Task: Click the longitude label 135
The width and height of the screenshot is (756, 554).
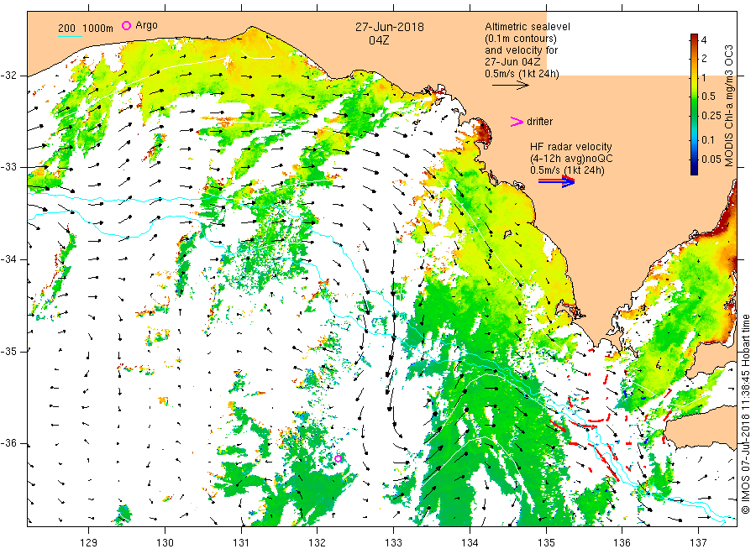Action: pyautogui.click(x=546, y=543)
